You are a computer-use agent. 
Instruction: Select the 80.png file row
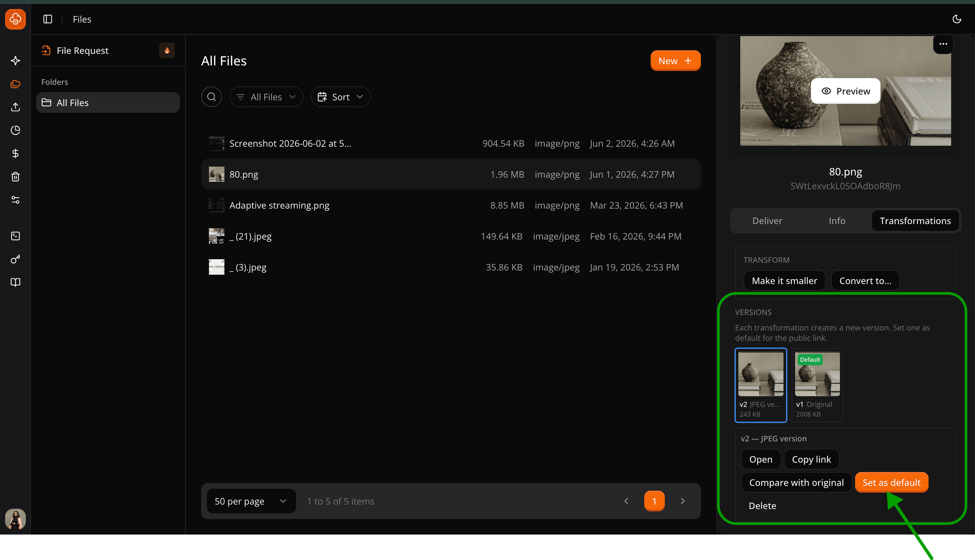(x=451, y=174)
